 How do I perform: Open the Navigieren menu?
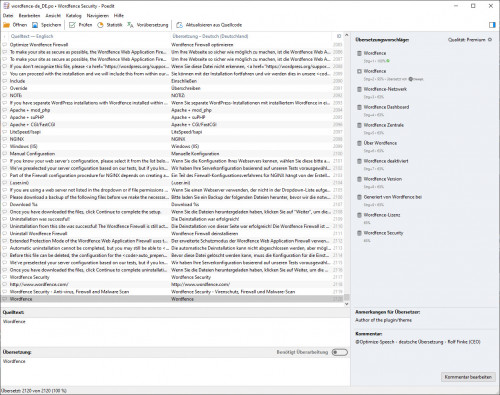tap(98, 16)
